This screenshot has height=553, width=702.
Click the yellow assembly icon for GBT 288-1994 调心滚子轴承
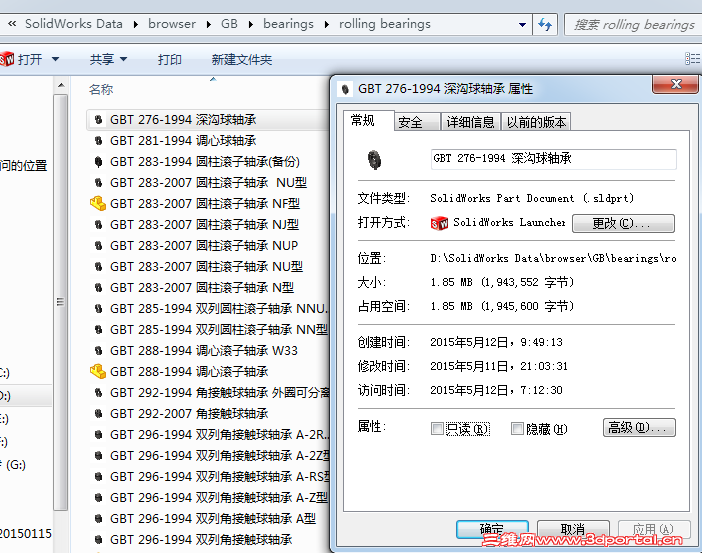point(98,371)
